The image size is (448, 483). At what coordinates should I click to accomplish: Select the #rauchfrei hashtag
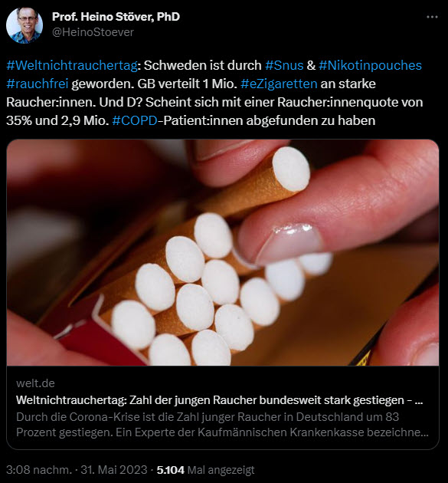tap(38, 84)
